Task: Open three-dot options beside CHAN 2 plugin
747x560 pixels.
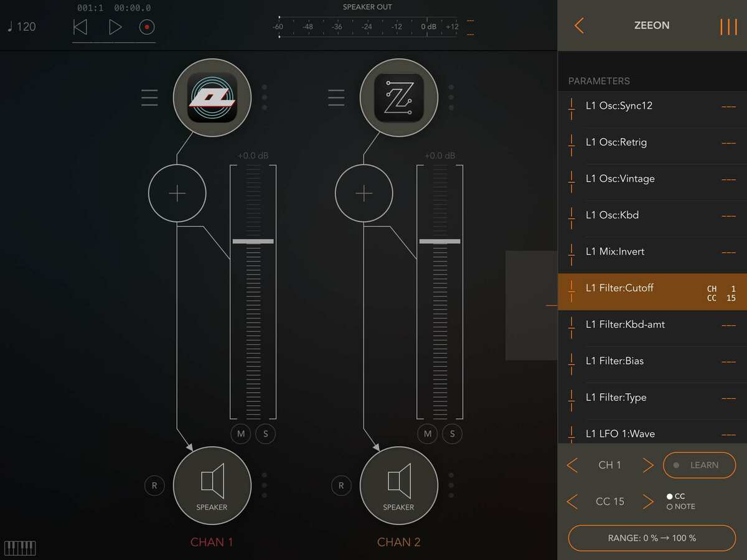Action: coord(451,98)
